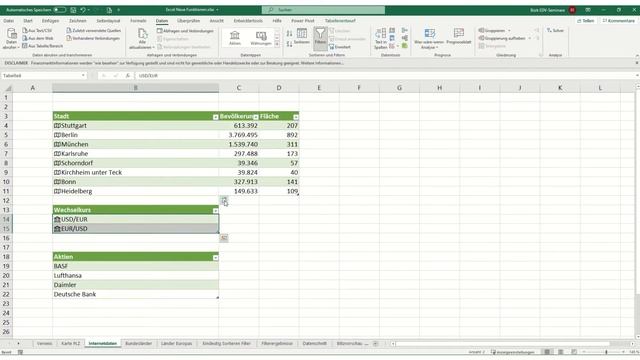Click the map icon beside Stuttgart

pos(57,125)
